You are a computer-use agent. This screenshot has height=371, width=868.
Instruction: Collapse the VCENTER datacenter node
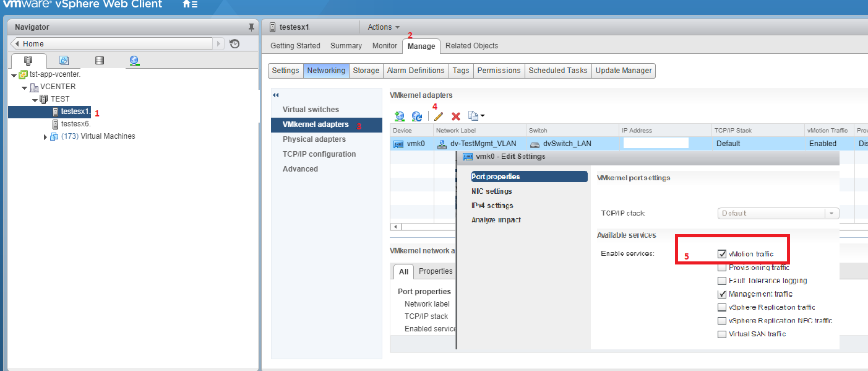click(25, 87)
